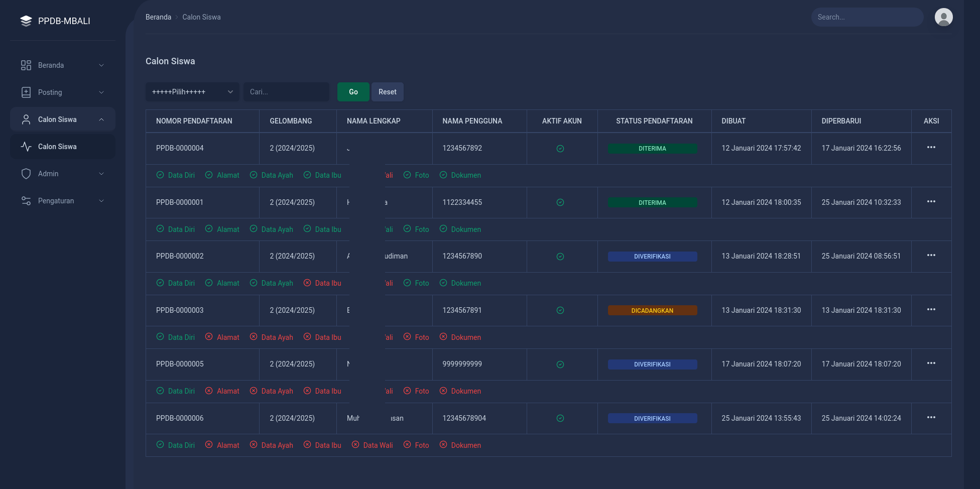The image size is (980, 489).
Task: Click the Posting document icon in sidebar
Action: click(x=26, y=92)
